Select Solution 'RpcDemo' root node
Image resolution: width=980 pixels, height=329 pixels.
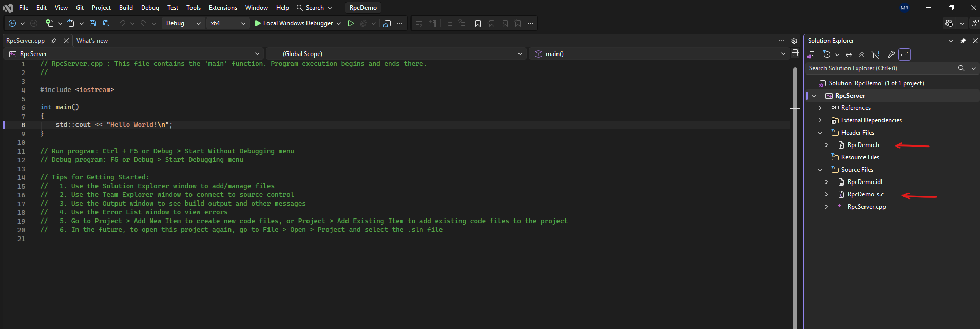(876, 83)
